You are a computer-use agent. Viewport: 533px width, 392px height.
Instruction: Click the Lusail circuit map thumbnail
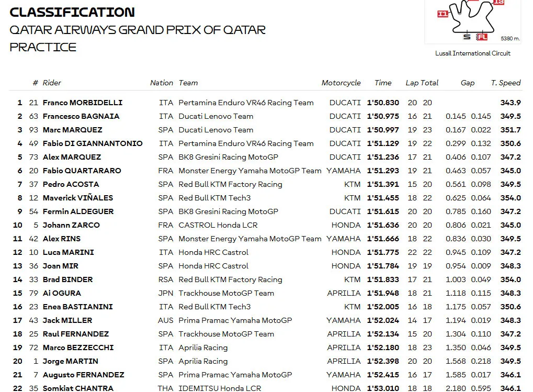coord(473,21)
